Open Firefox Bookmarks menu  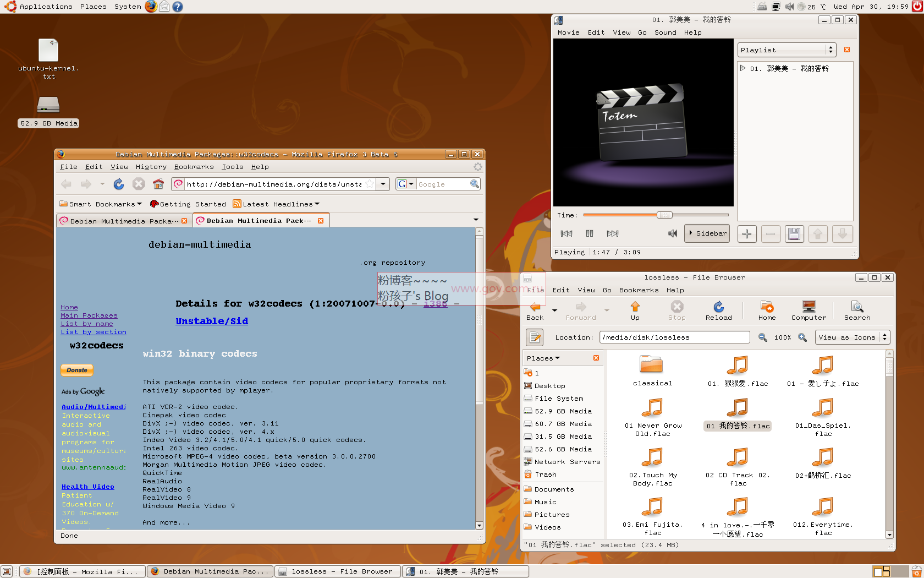pos(194,167)
